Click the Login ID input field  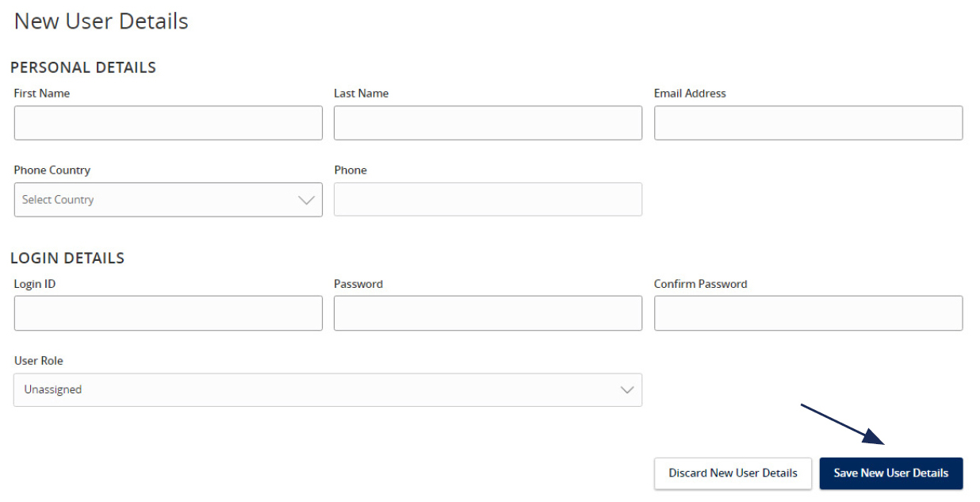click(x=168, y=313)
